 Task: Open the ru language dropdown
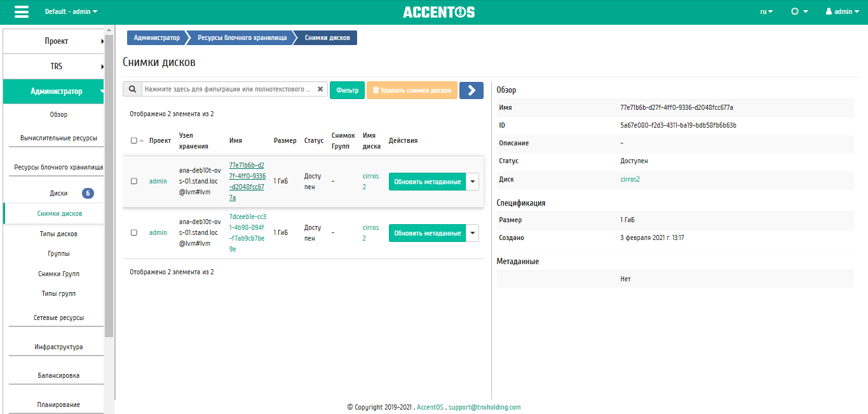766,11
